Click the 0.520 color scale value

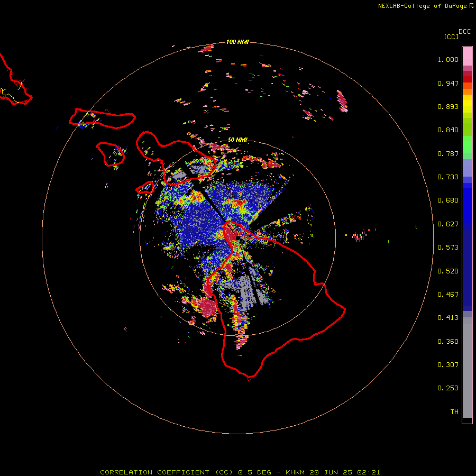448,271
